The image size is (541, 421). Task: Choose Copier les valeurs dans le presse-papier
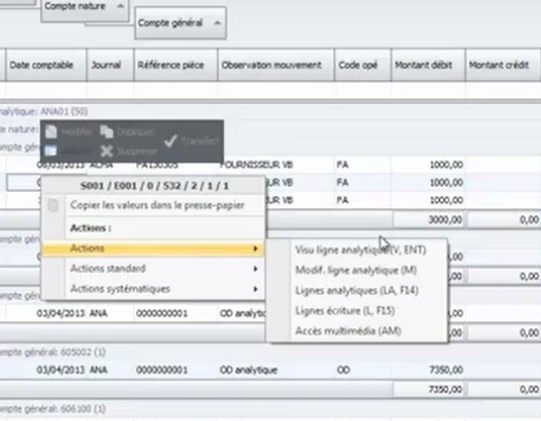point(157,205)
